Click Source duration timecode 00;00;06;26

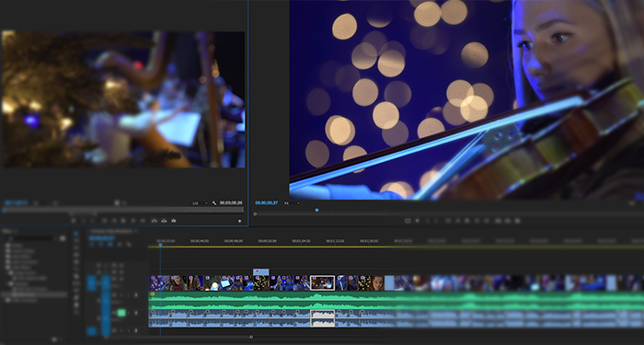click(231, 203)
